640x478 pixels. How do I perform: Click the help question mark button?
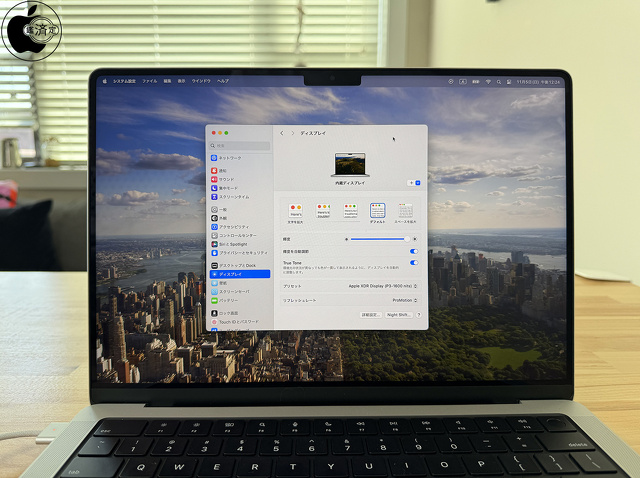(418, 314)
